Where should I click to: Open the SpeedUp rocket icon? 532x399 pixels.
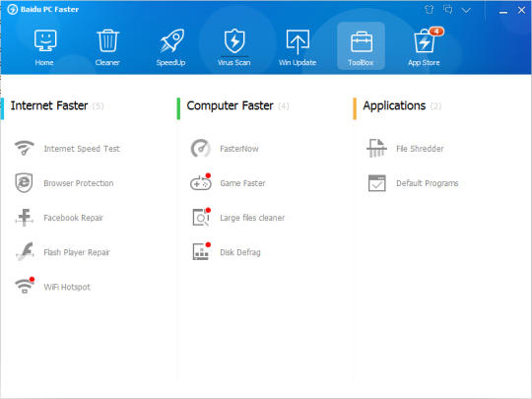172,40
